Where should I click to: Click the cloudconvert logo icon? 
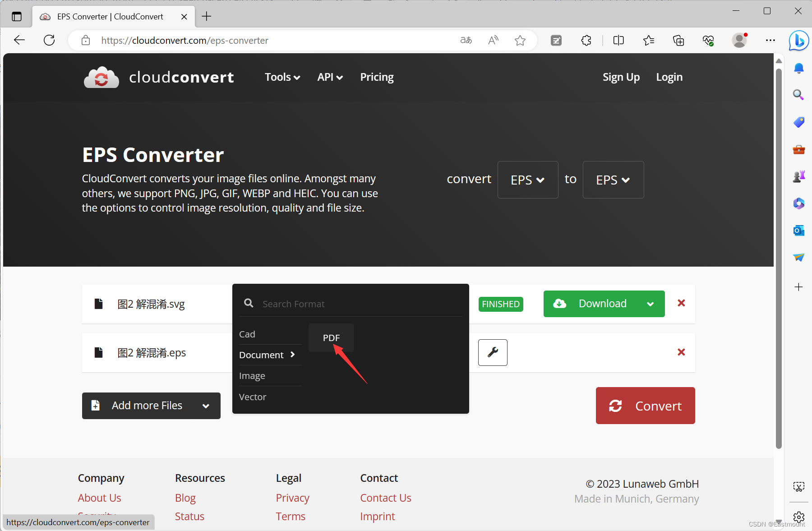101,77
